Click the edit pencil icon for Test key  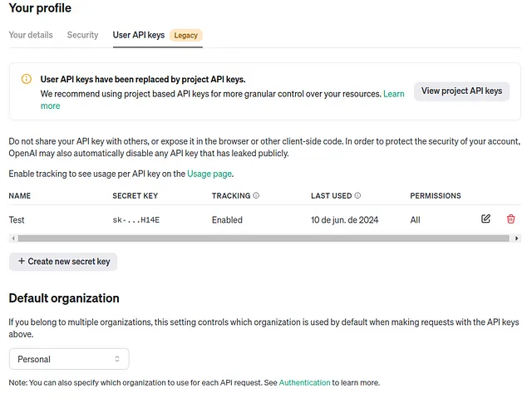click(485, 219)
